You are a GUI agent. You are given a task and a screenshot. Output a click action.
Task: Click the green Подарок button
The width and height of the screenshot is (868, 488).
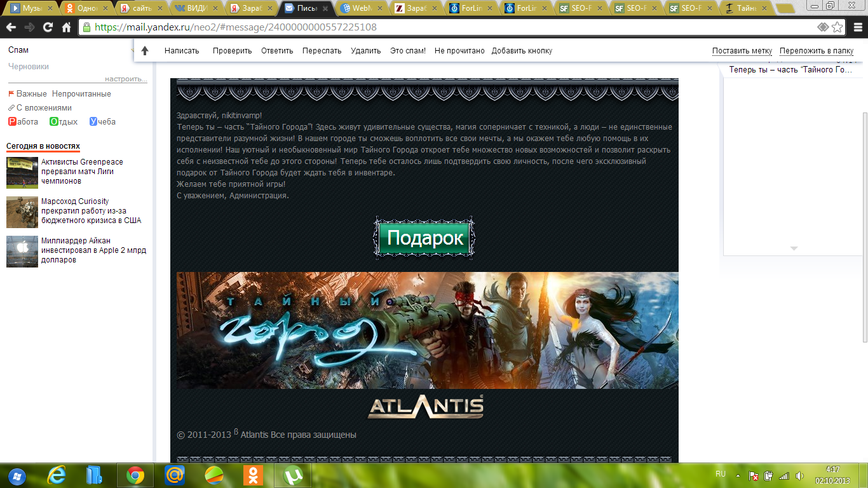[x=424, y=238]
